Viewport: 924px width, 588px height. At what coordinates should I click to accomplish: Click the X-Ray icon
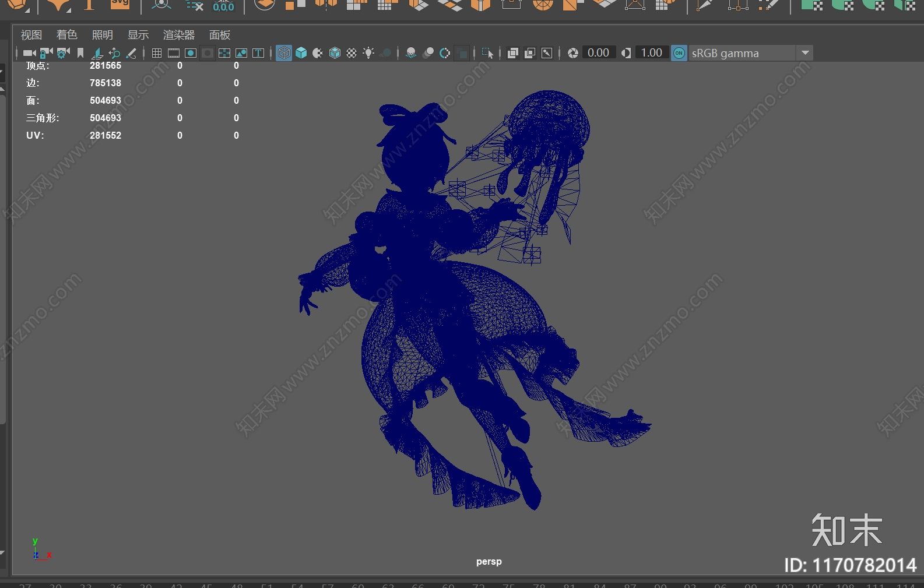click(x=513, y=53)
